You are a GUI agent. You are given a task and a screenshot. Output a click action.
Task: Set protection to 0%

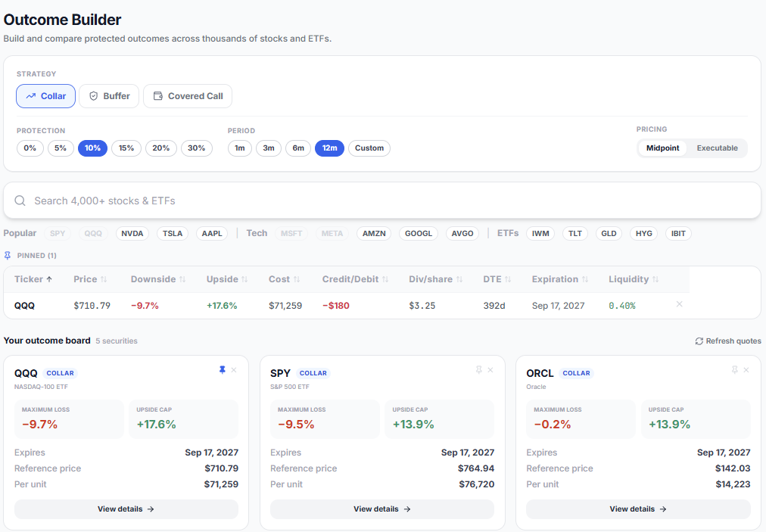[30, 148]
